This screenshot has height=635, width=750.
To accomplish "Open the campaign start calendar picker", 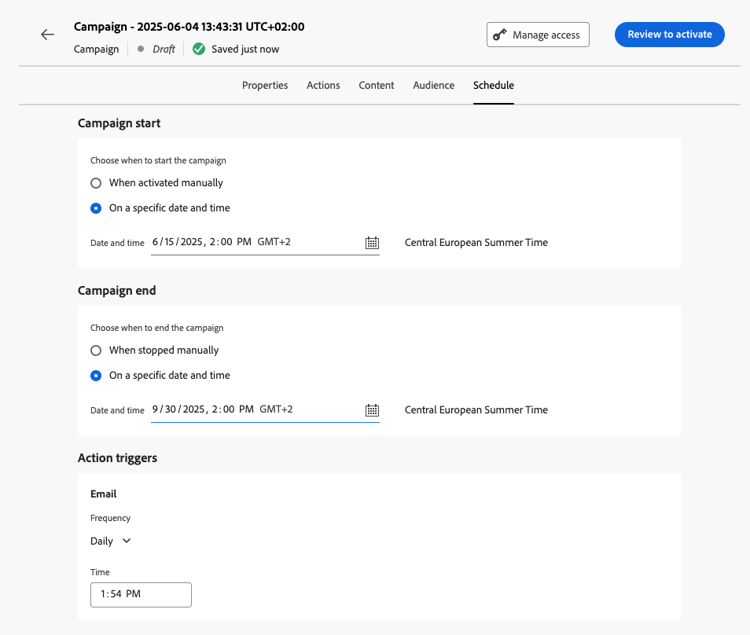I will pyautogui.click(x=372, y=243).
